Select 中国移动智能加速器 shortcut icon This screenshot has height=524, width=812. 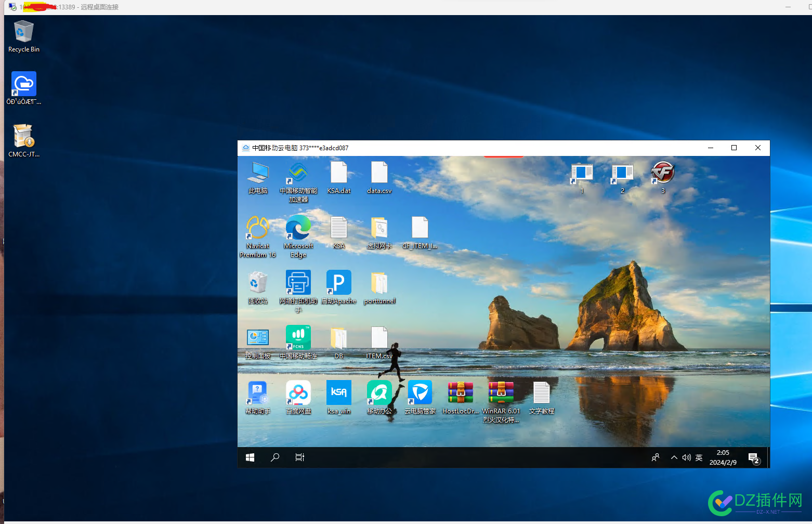(x=298, y=173)
